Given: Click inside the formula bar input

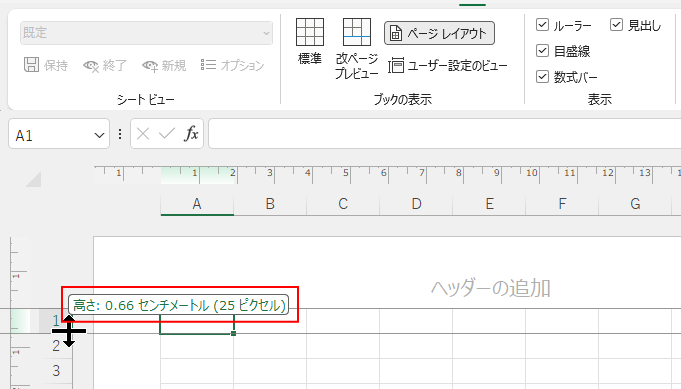Looking at the screenshot, I should coord(445,134).
